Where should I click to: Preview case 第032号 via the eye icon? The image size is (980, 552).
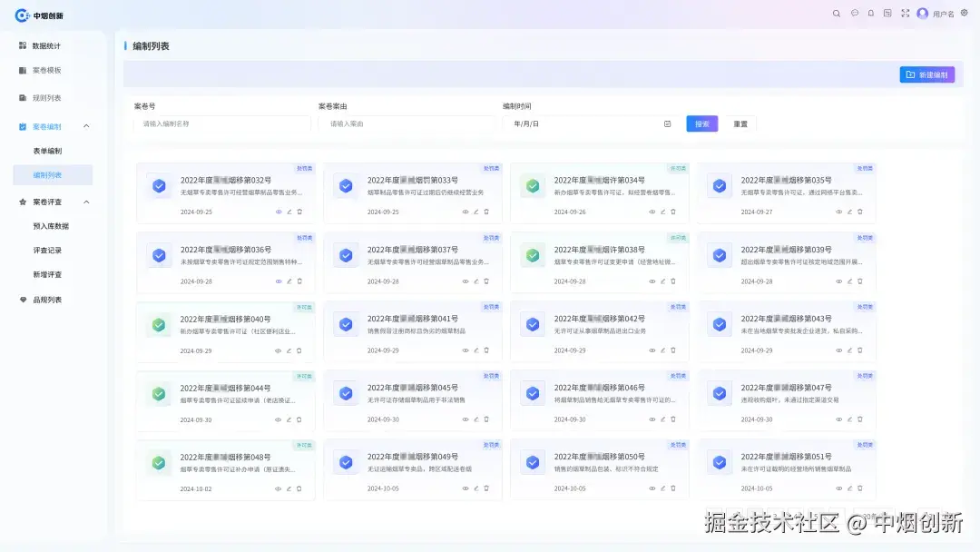pyautogui.click(x=278, y=212)
